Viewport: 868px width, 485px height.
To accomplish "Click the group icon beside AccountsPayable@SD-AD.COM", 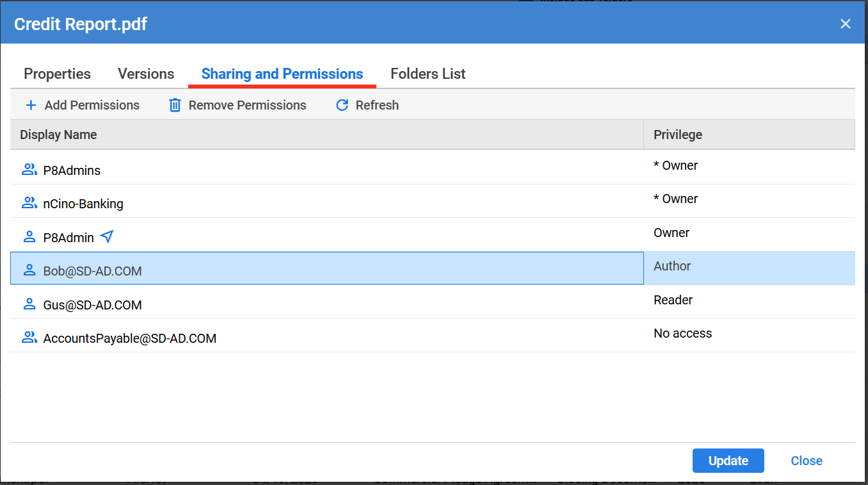I will pos(29,338).
